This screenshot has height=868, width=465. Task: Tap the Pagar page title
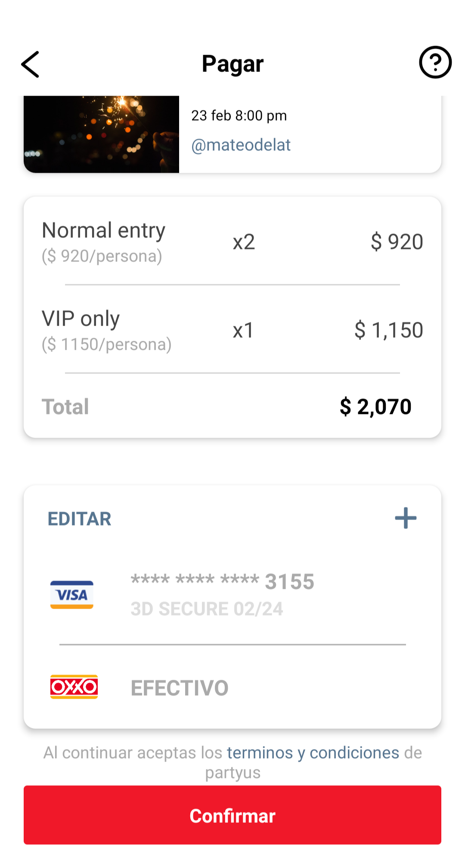pos(232,64)
